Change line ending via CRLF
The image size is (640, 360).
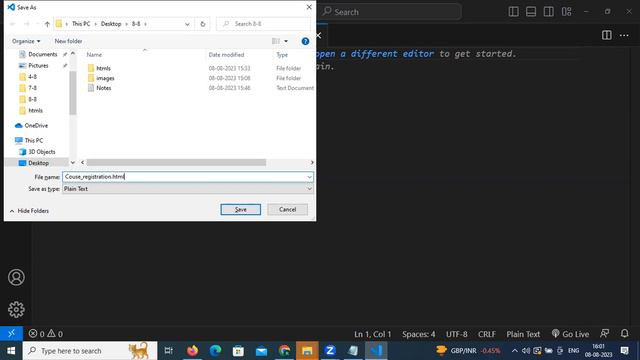pyautogui.click(x=487, y=334)
